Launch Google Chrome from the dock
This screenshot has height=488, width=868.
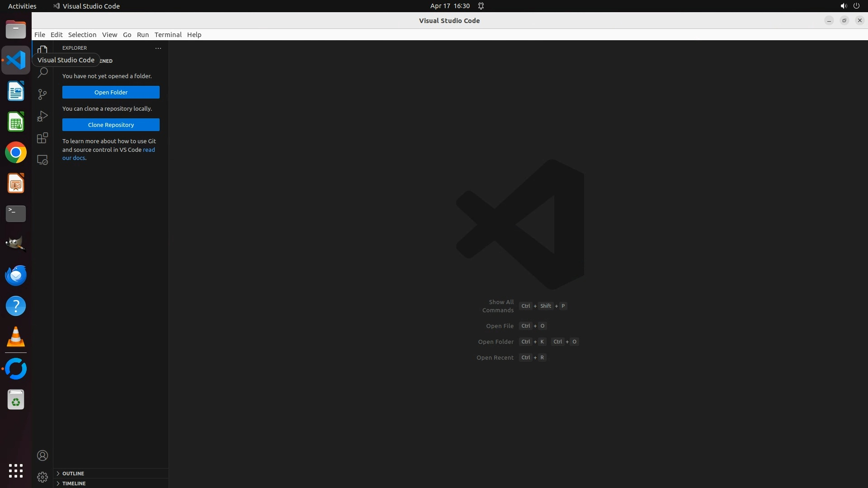16,153
